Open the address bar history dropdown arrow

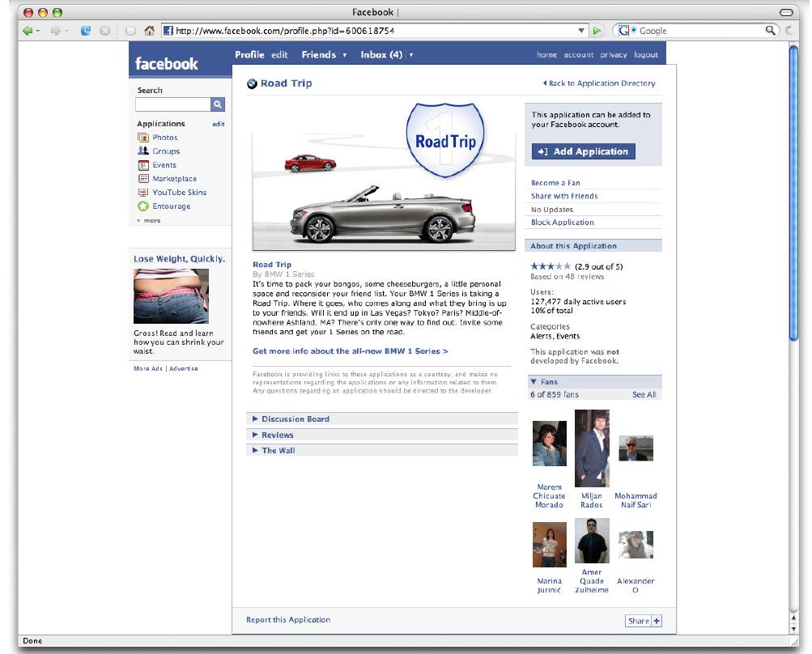point(581,31)
